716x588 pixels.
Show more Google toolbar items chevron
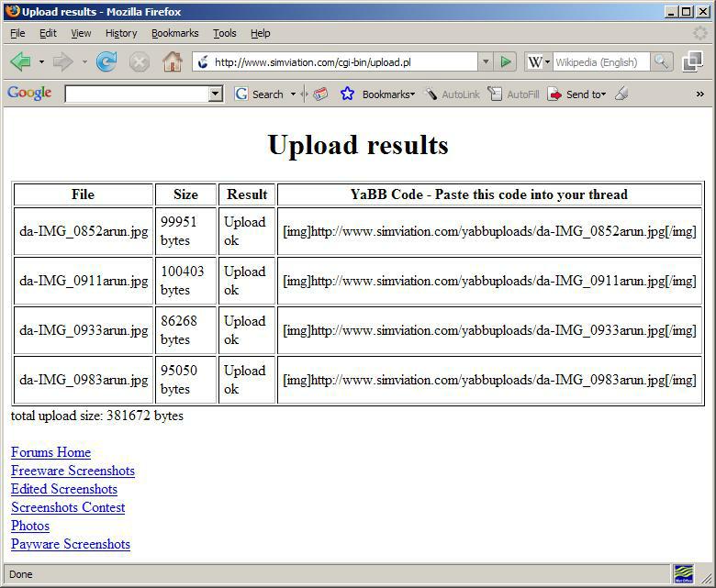700,94
